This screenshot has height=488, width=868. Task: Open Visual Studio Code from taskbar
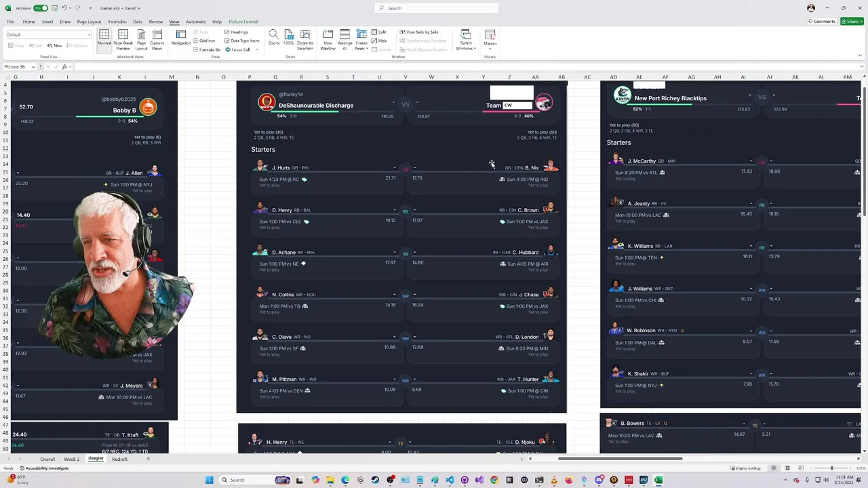[450, 480]
